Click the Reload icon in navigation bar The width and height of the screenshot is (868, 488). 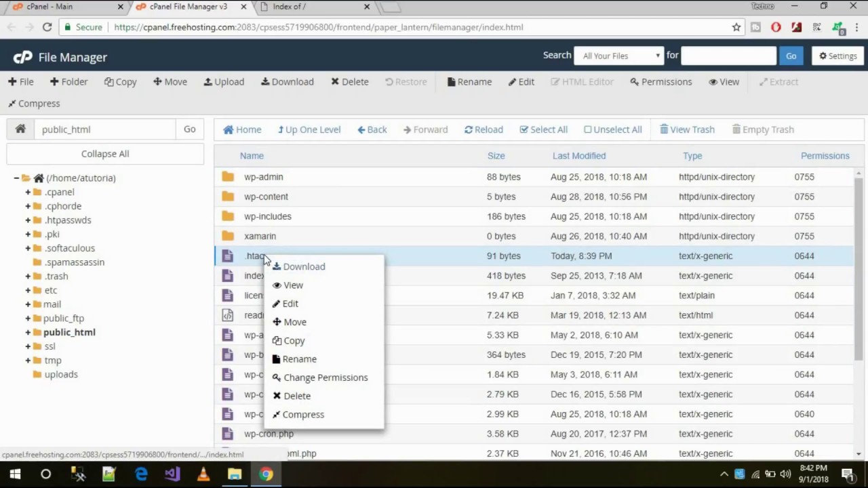coord(469,129)
